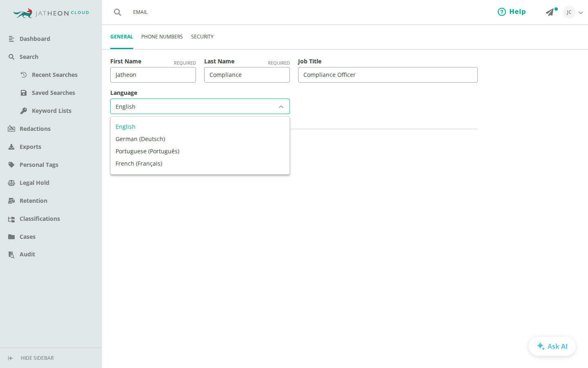
Task: Click the Keyword Lists key icon
Action: (24, 111)
